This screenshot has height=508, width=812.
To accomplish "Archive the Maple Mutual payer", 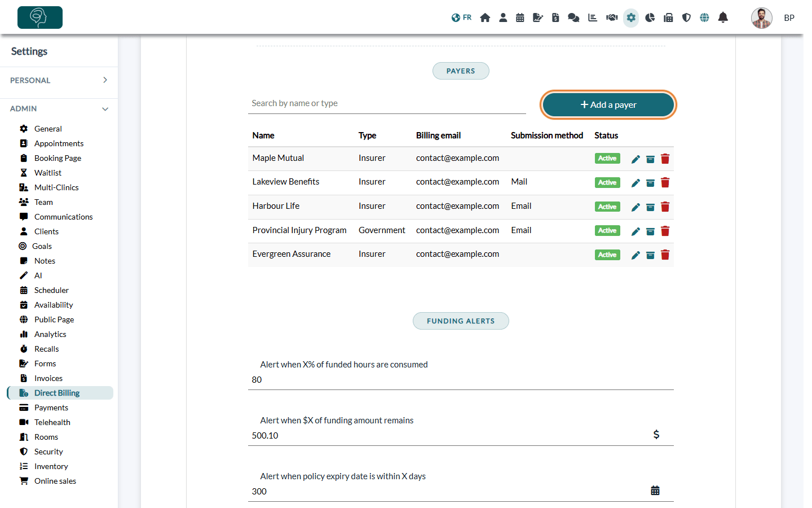I will click(650, 159).
